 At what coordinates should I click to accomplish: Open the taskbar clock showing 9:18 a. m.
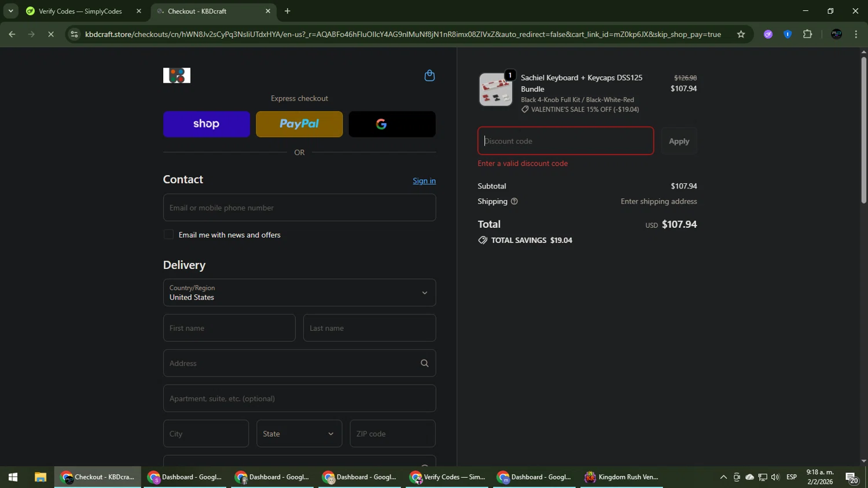point(820,477)
